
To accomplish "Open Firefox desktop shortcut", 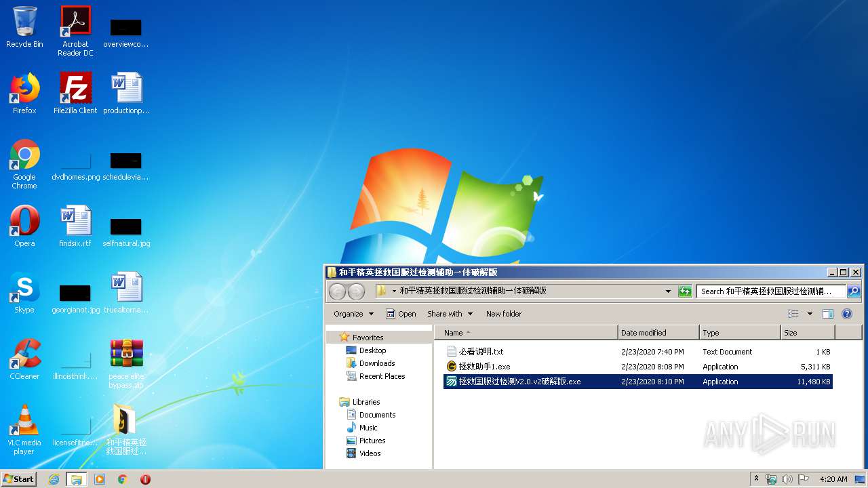I will pyautogui.click(x=24, y=94).
